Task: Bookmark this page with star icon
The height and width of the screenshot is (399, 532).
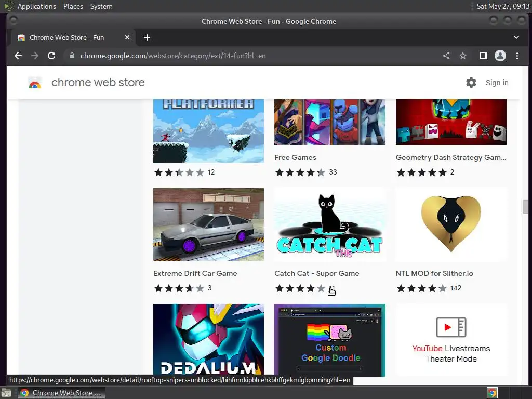Action: click(463, 56)
